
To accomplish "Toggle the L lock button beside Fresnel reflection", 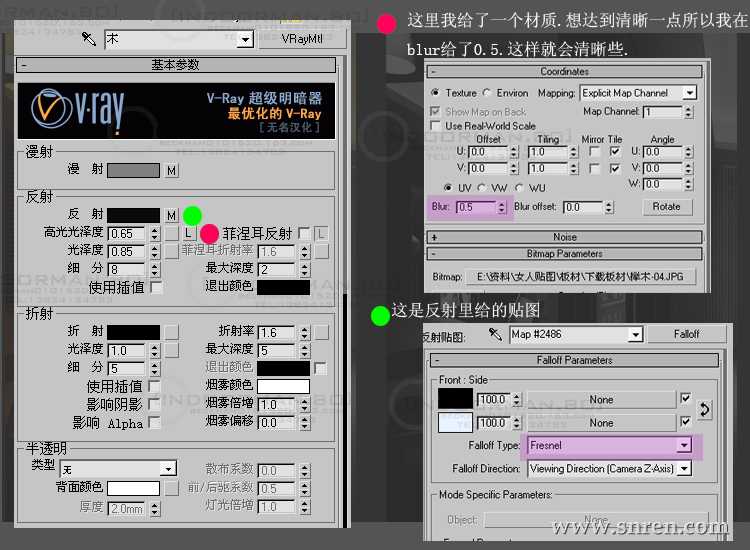I will point(321,233).
